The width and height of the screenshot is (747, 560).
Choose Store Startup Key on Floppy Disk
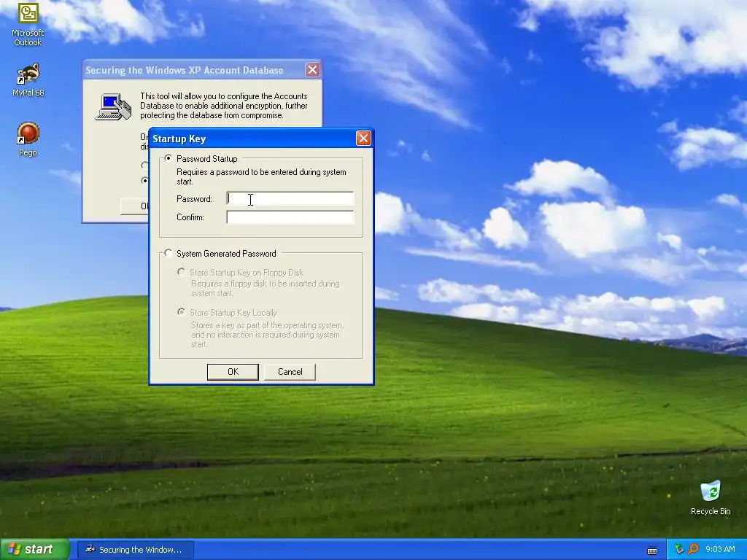[181, 272]
